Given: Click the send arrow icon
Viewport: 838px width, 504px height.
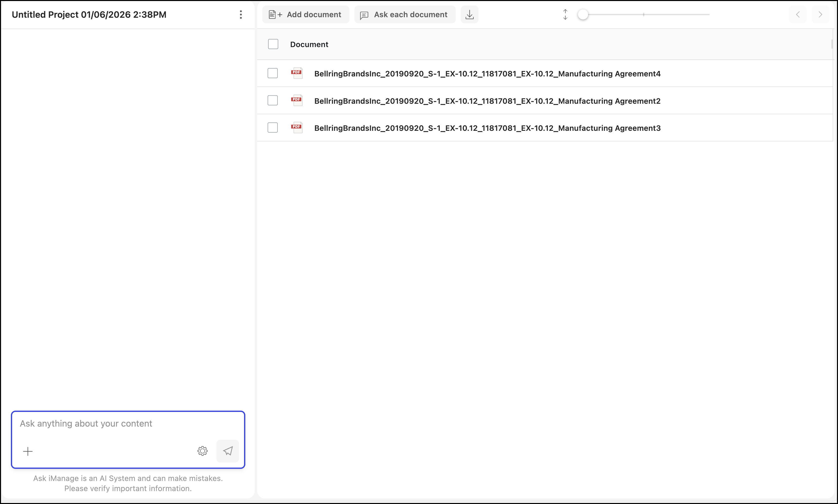Looking at the screenshot, I should [x=228, y=451].
